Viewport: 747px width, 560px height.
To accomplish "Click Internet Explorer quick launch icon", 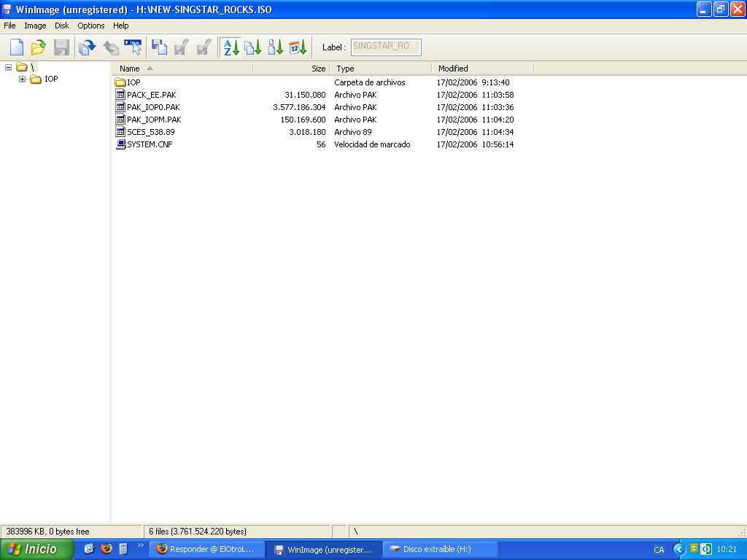I will pyautogui.click(x=89, y=548).
